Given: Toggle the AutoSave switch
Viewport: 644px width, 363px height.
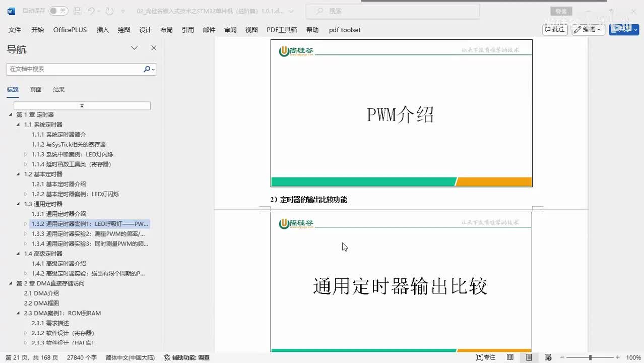Looking at the screenshot, I should [58, 11].
